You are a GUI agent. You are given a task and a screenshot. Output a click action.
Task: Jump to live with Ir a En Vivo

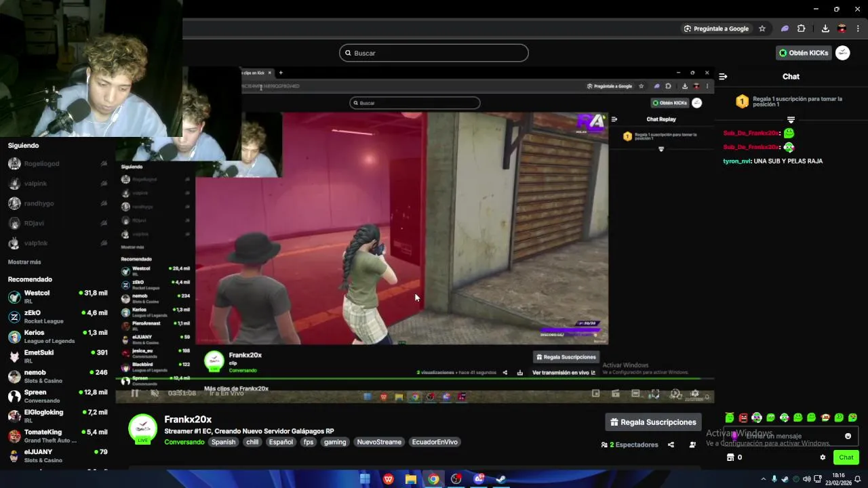click(226, 393)
